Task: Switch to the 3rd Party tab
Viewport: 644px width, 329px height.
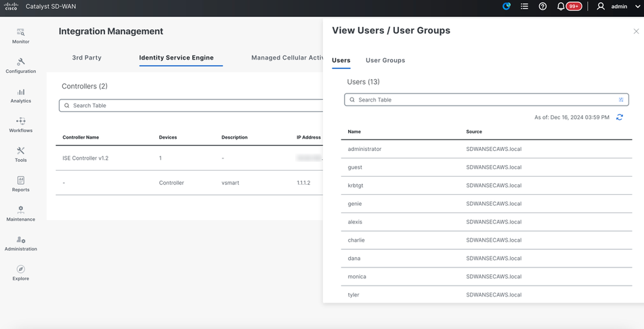Action: 87,58
